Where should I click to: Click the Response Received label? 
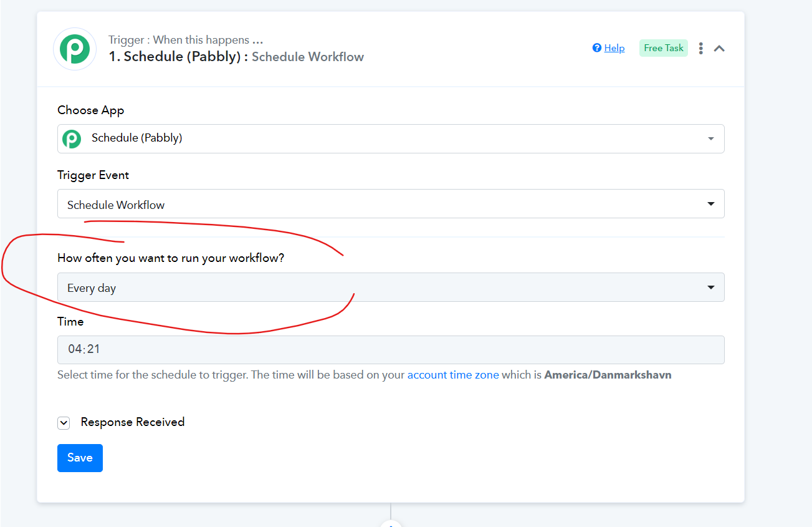click(x=133, y=422)
